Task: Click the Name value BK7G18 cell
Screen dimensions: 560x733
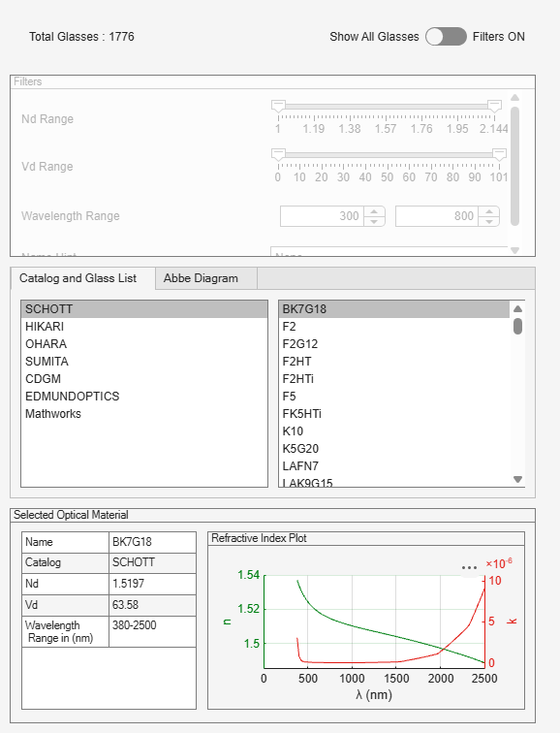Action: point(152,542)
